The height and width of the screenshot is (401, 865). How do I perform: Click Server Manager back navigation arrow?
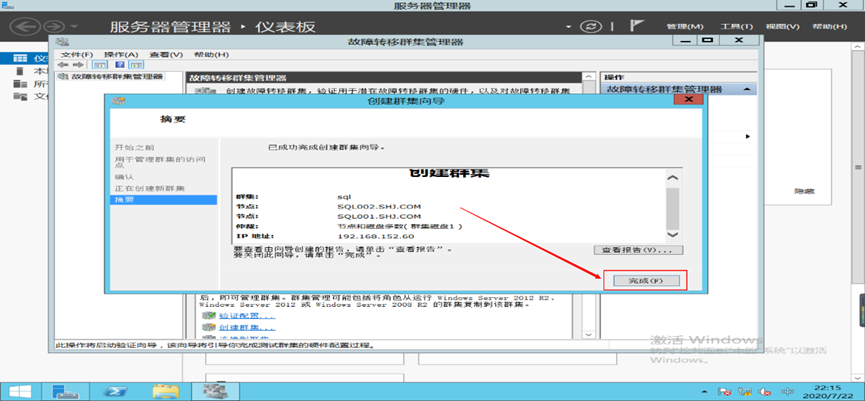(26, 26)
